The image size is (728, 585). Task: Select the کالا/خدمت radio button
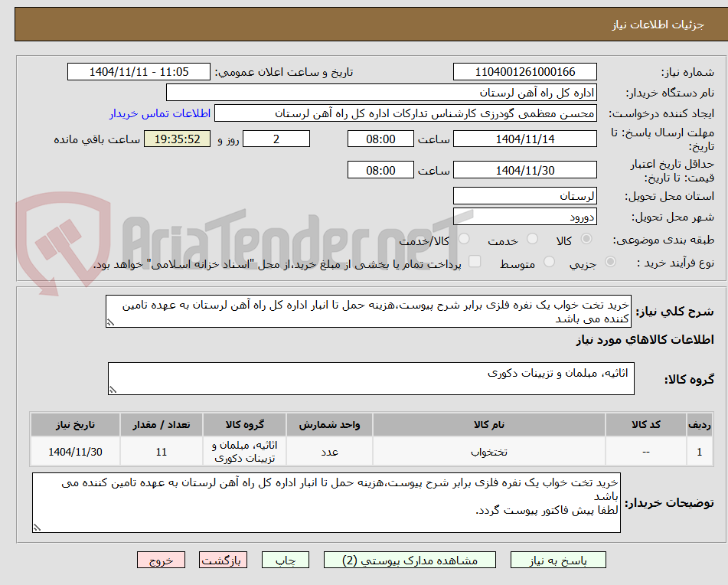coord(464,239)
